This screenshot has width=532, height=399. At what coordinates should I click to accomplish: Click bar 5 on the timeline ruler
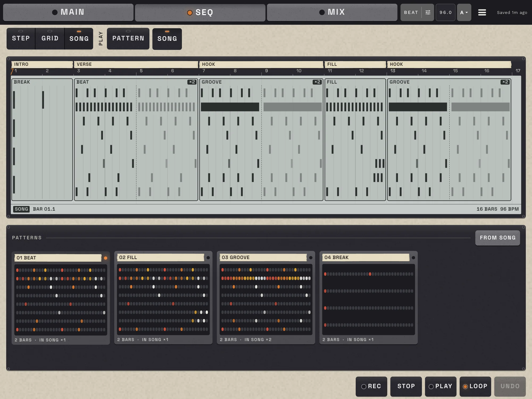141,71
